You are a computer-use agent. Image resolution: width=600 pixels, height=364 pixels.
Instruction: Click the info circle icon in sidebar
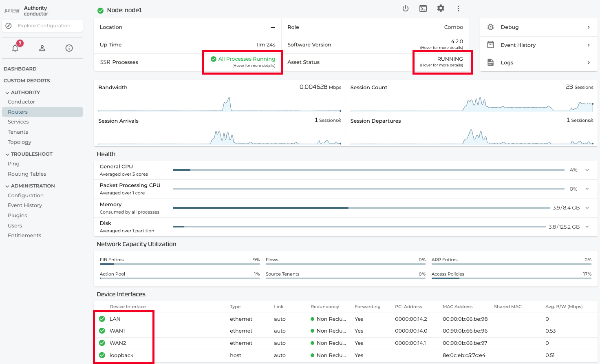pyautogui.click(x=69, y=48)
